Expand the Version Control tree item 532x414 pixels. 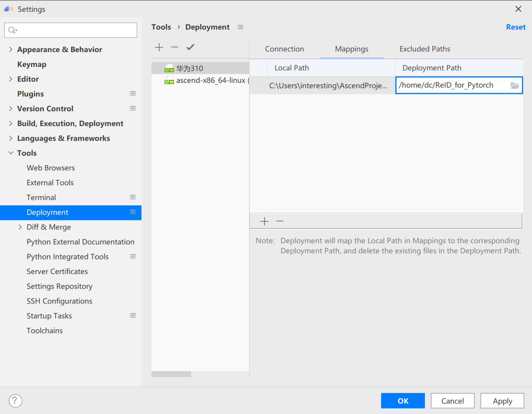pyautogui.click(x=11, y=108)
